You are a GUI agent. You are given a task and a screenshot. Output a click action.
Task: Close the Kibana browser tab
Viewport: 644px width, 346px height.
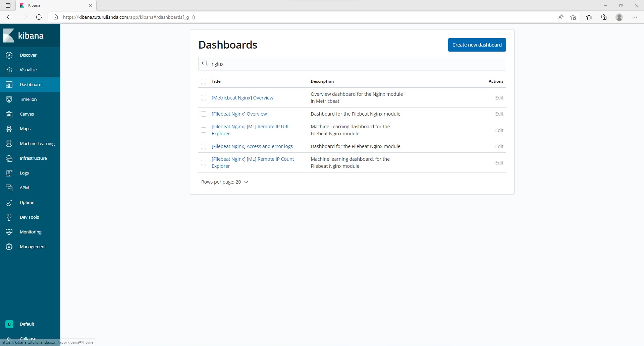point(91,5)
